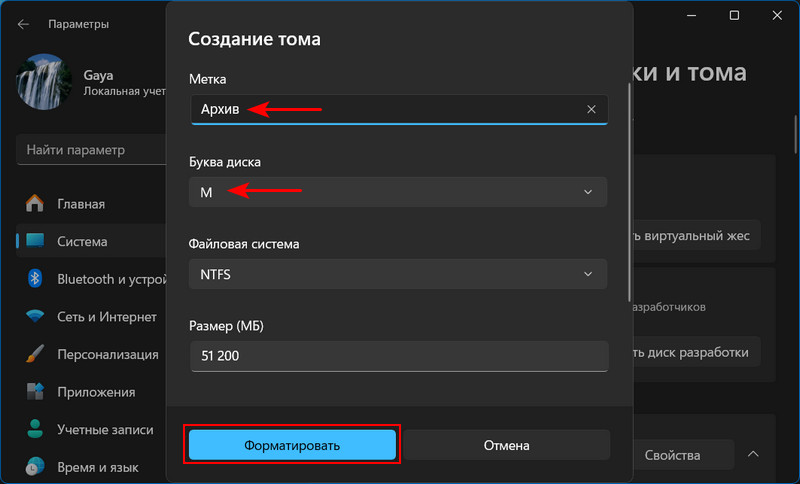Image resolution: width=800 pixels, height=484 pixels.
Task: Collapse the chevron next to Свойства
Action: [x=753, y=454]
